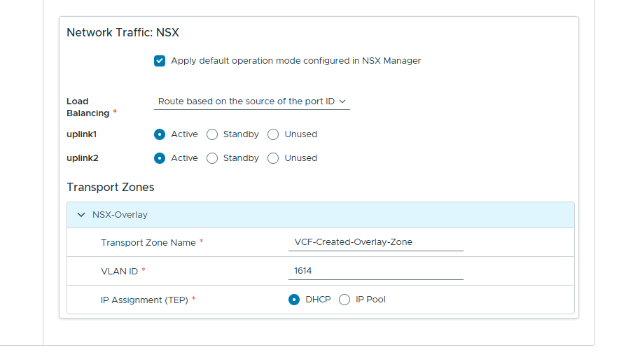Click the uplink1 row label

[82, 134]
